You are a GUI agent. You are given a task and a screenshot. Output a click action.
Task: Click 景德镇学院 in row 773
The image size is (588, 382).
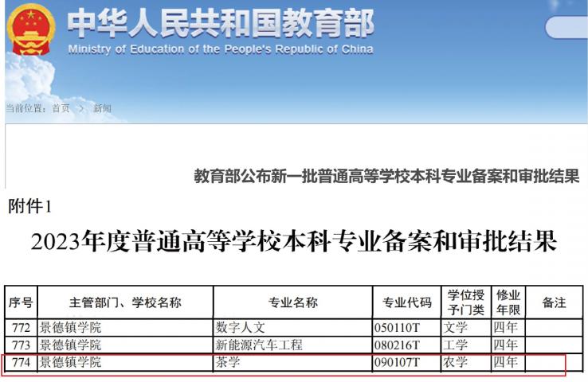(70, 345)
